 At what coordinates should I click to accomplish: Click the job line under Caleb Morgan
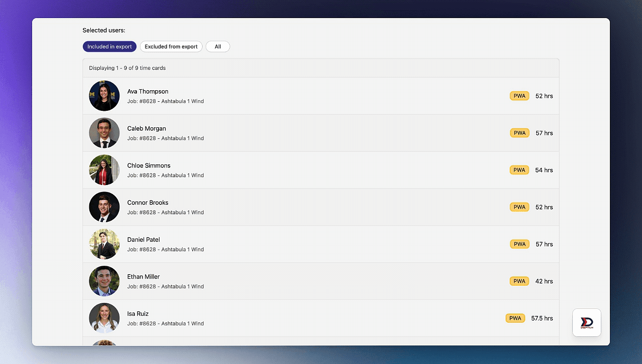point(166,138)
